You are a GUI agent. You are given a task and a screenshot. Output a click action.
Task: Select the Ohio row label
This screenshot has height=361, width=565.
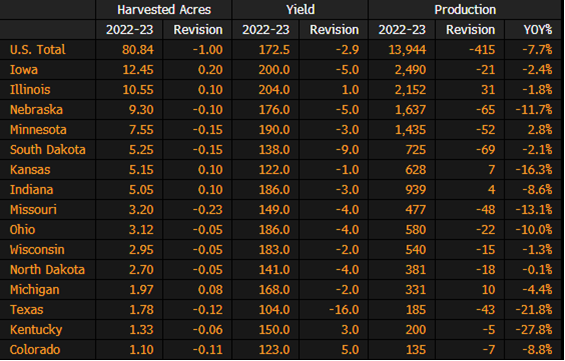point(22,229)
